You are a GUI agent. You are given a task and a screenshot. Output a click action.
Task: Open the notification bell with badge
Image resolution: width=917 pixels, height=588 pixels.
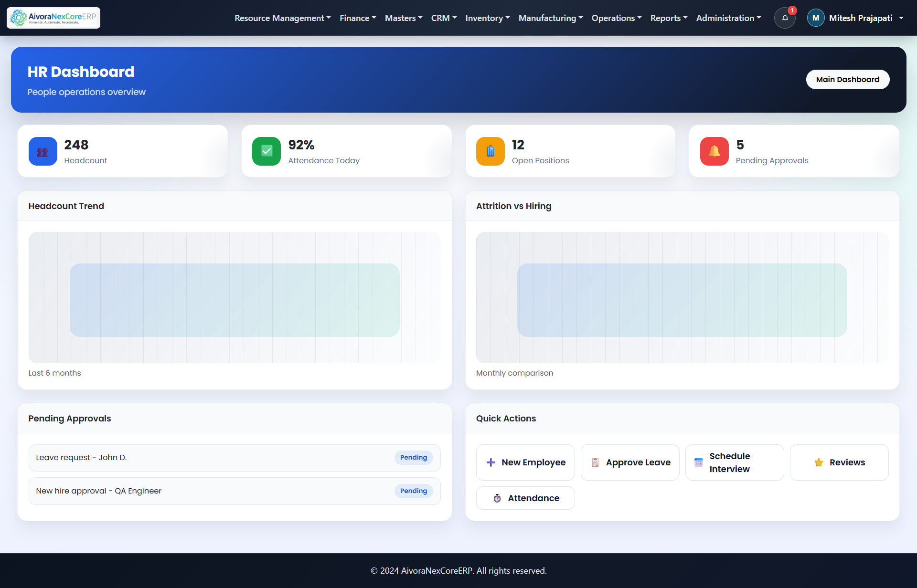pyautogui.click(x=784, y=18)
